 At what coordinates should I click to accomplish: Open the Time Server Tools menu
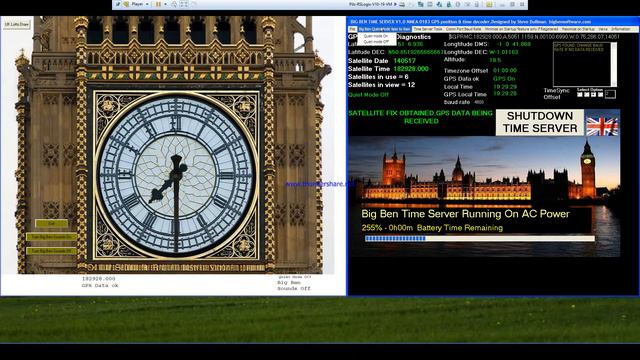(428, 29)
